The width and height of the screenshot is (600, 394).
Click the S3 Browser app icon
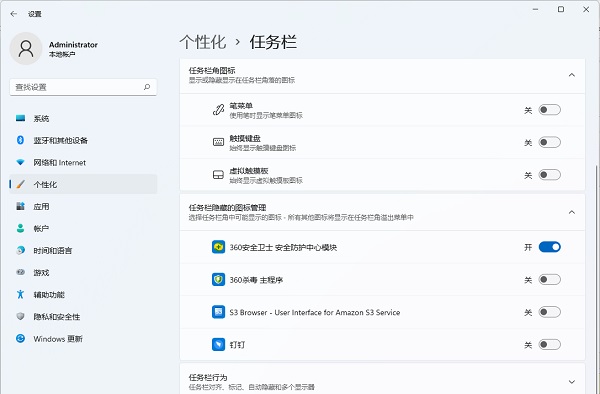(218, 312)
